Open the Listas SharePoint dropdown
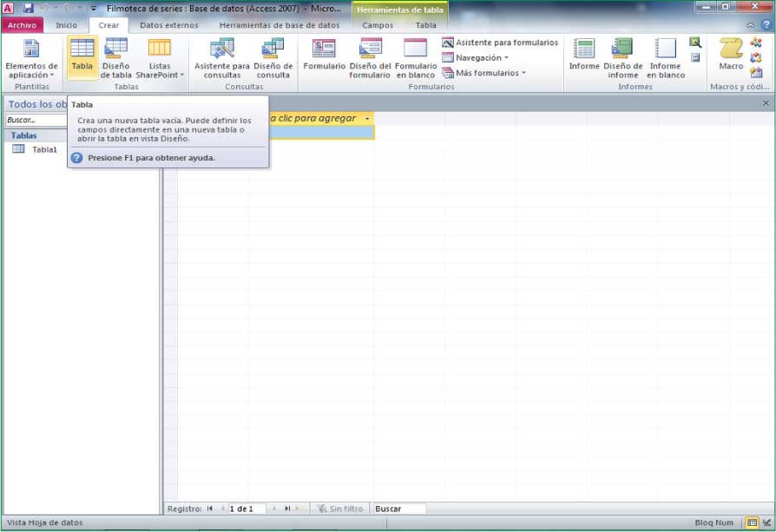The image size is (776, 532). pos(160,58)
